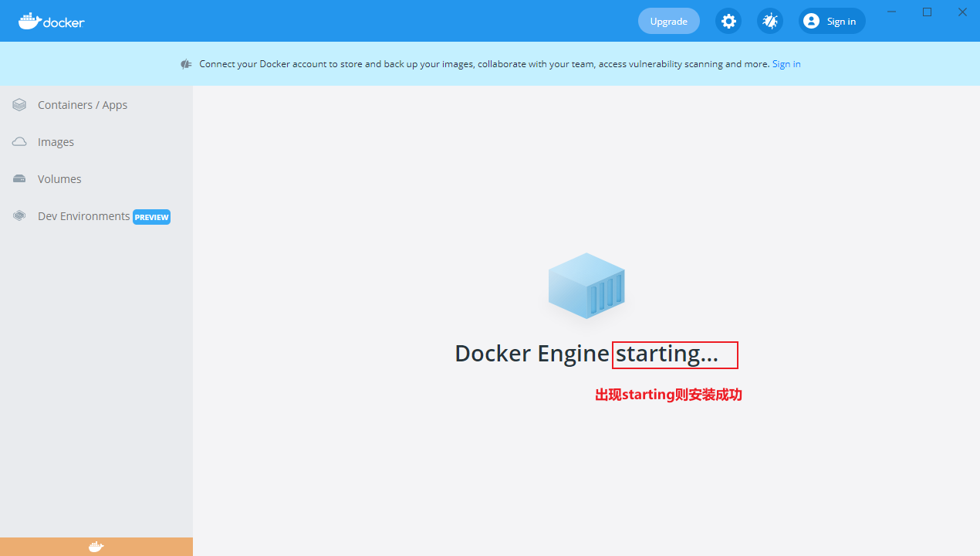
Task: Click the Images cloud icon
Action: pos(19,141)
